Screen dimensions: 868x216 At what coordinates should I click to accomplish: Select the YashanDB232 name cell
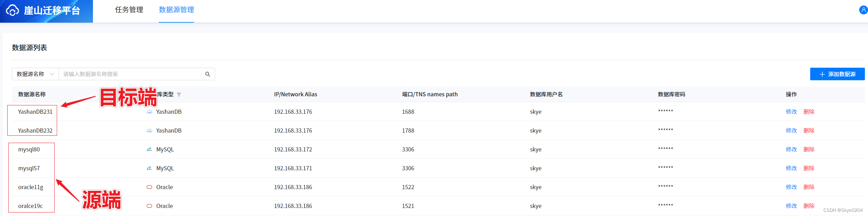[x=35, y=131]
